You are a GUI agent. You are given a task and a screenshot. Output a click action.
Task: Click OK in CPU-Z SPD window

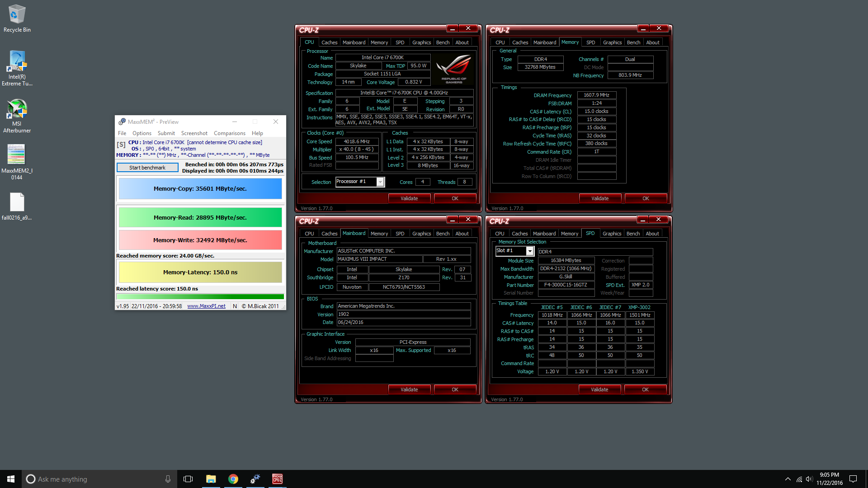tap(645, 389)
